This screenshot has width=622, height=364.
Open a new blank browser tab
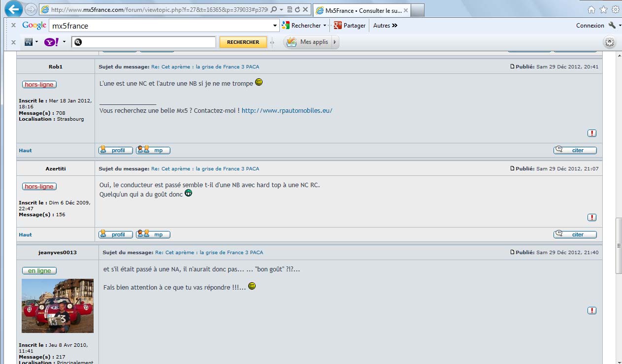(x=417, y=10)
